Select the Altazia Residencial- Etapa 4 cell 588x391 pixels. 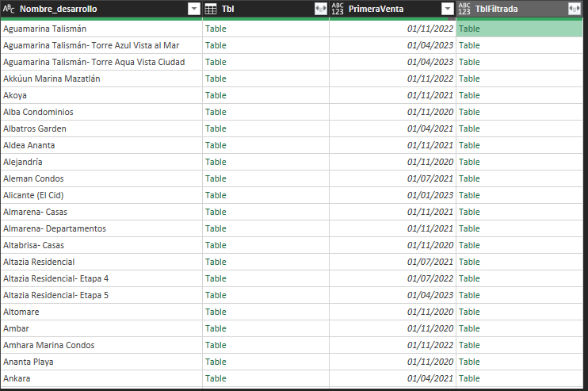[56, 278]
